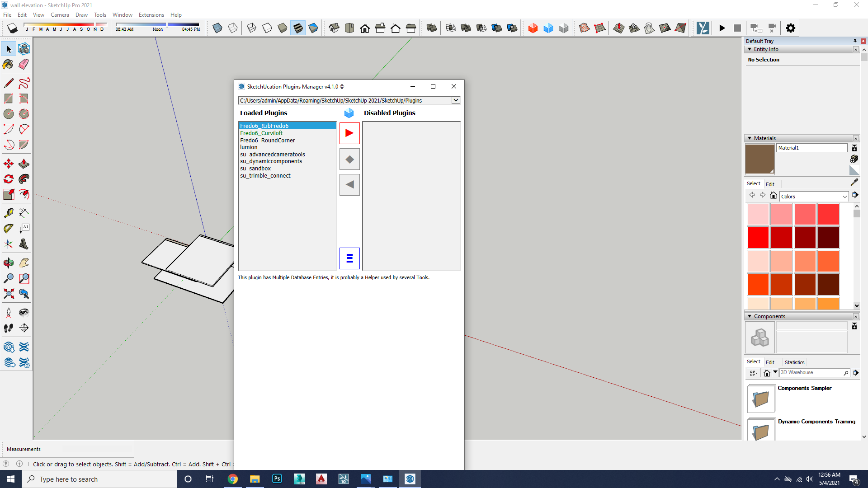This screenshot has width=868, height=488.
Task: Open the Plugins folder path dropdown
Action: point(456,100)
